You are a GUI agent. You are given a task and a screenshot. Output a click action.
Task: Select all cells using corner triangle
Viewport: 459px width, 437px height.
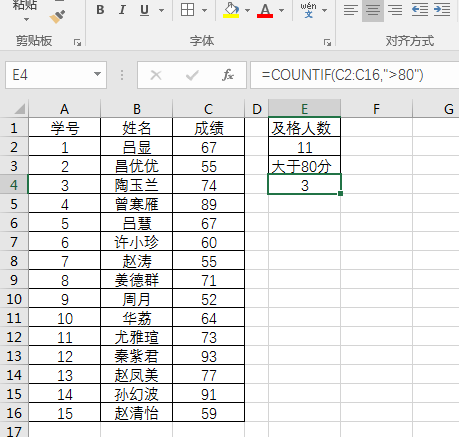point(15,108)
